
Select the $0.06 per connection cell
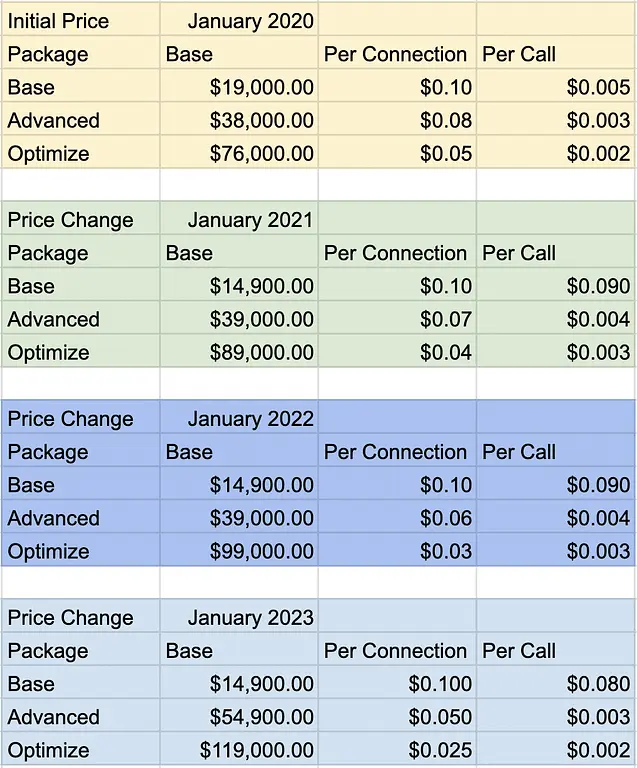click(445, 518)
